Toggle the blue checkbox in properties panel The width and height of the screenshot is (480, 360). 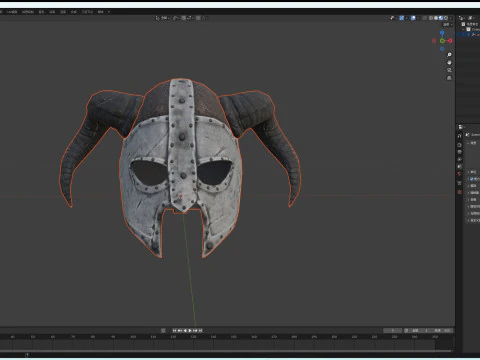click(472, 179)
